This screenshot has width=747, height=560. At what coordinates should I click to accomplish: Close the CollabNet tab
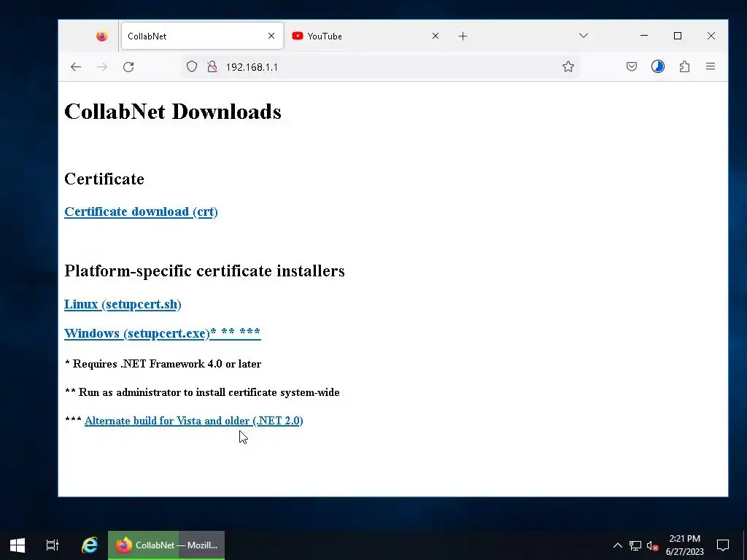tap(271, 36)
